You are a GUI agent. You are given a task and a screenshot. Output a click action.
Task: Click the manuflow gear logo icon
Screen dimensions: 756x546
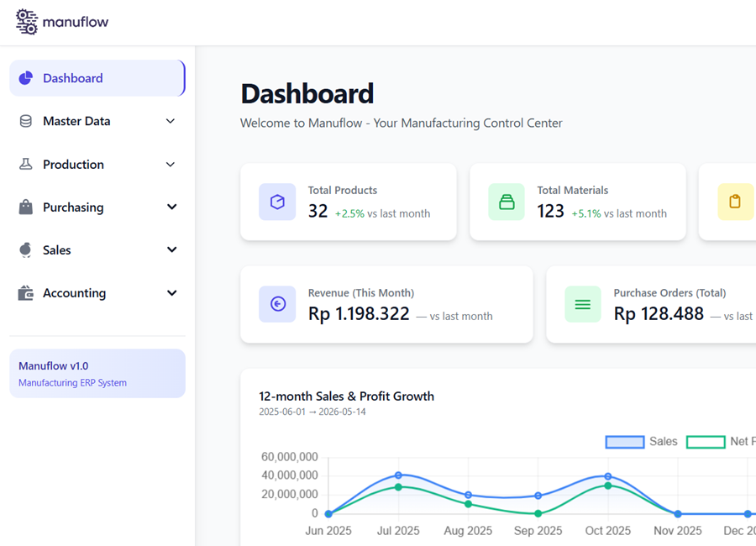27,22
